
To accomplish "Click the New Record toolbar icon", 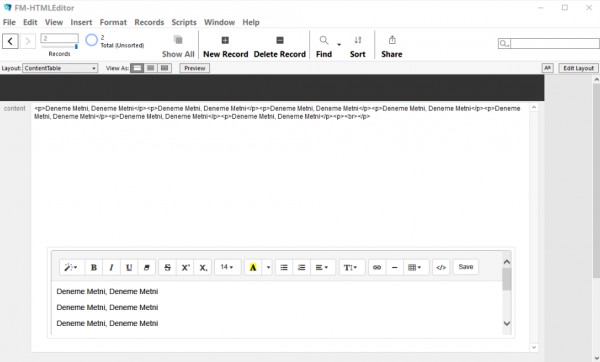I will click(x=225, y=40).
